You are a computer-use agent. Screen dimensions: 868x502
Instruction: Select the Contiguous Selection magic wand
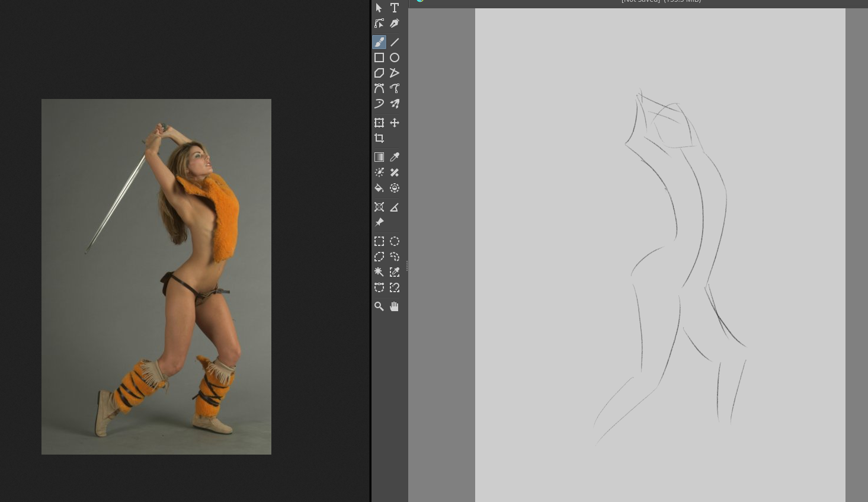pyautogui.click(x=379, y=272)
